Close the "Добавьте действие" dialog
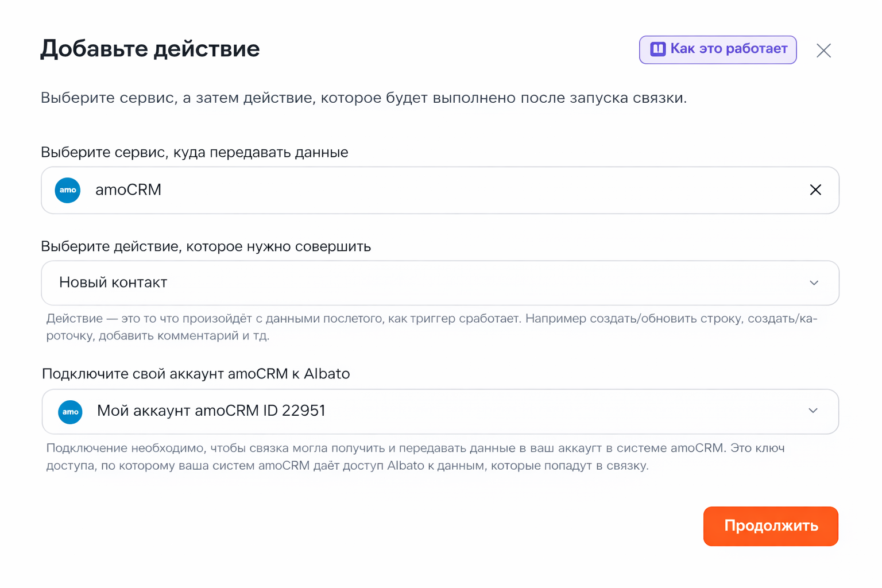 click(823, 51)
